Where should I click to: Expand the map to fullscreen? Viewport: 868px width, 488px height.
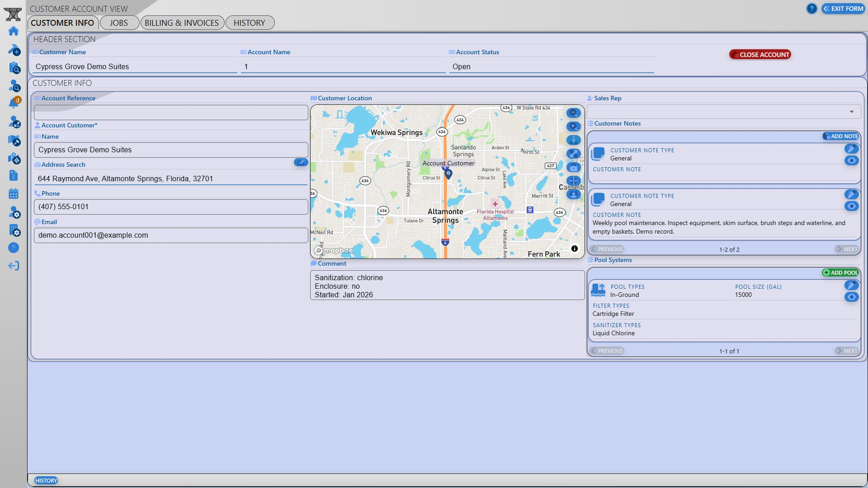click(x=573, y=154)
